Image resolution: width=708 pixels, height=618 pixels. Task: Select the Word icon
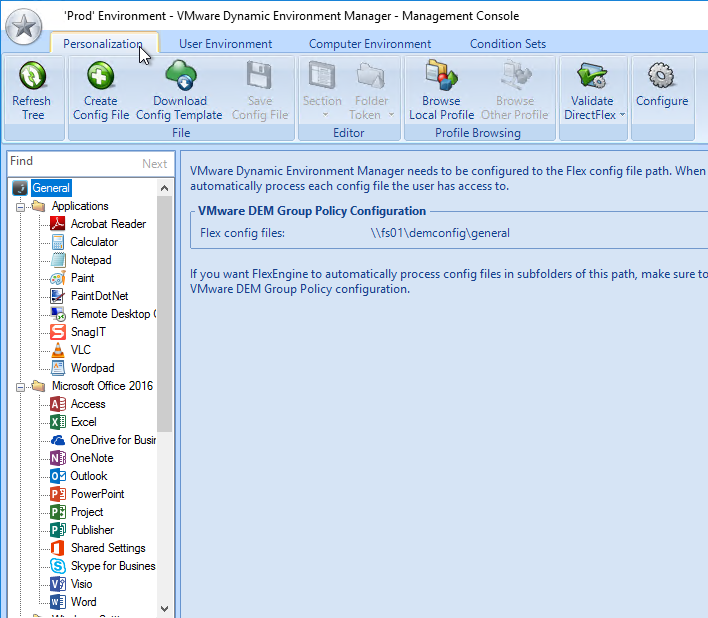pyautogui.click(x=58, y=602)
